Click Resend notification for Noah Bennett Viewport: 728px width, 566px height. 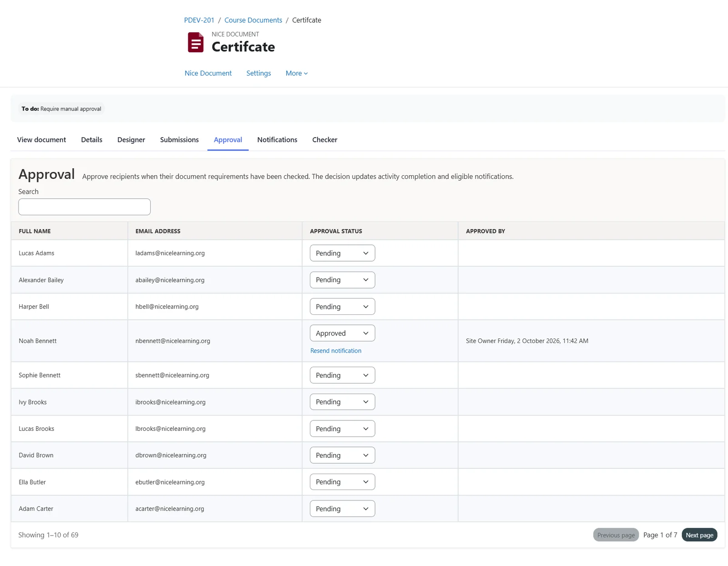coord(336,351)
